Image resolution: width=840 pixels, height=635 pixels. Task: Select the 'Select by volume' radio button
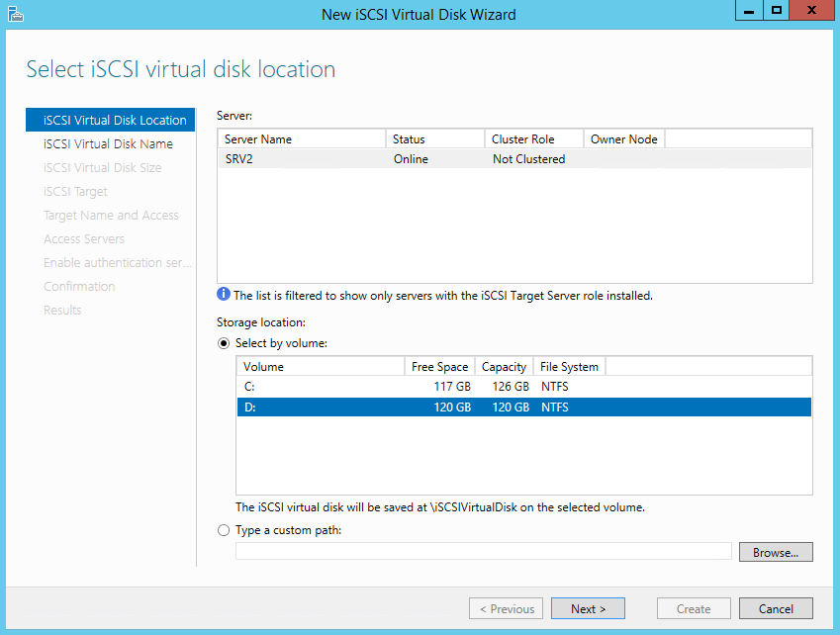[224, 343]
